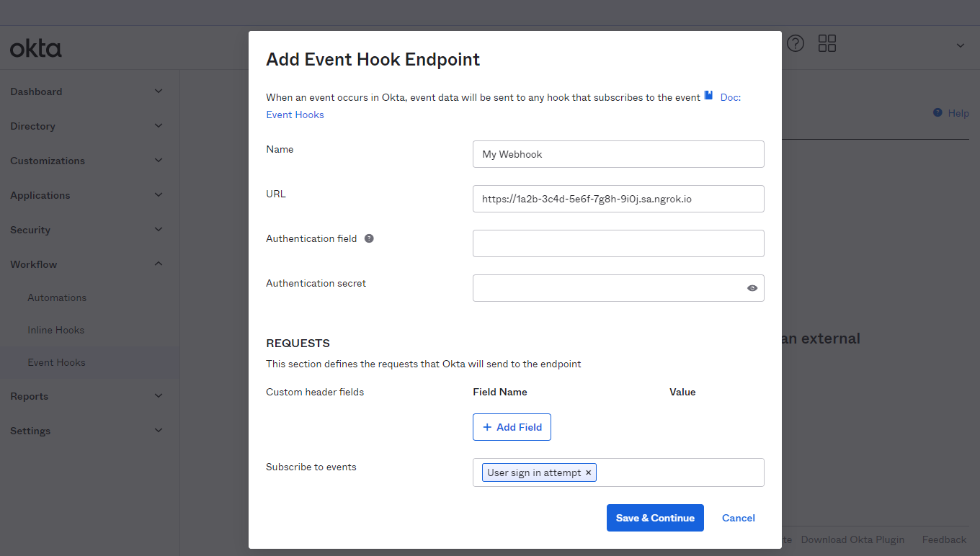
Task: Click the Add Field button
Action: pos(512,426)
